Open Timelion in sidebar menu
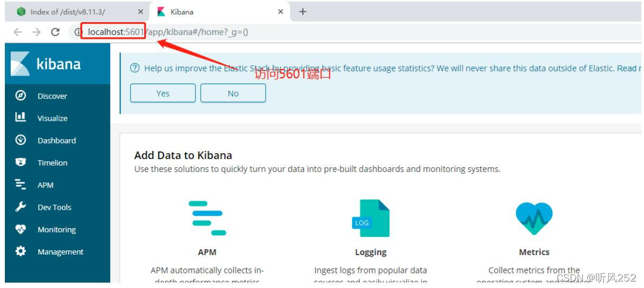The image size is (644, 288). (52, 162)
